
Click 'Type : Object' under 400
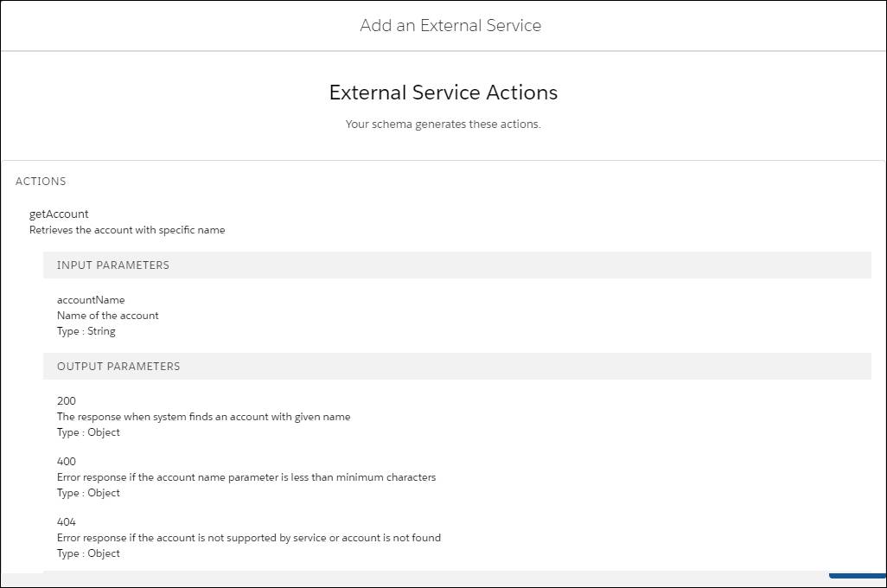(x=88, y=493)
